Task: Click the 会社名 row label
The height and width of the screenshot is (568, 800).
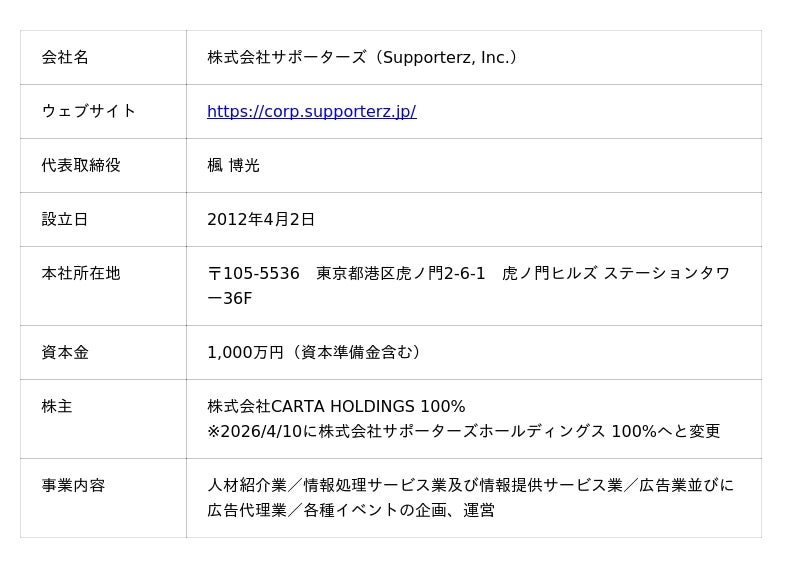Action: 65,58
